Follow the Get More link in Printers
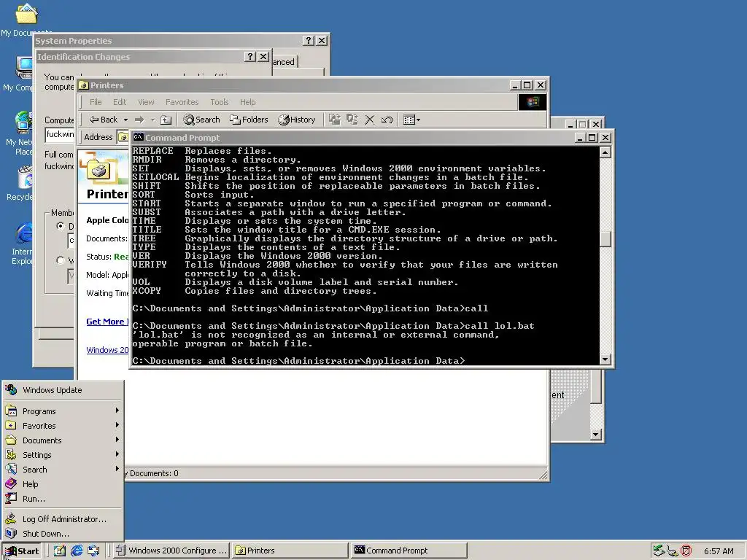This screenshot has height=560, width=747. pyautogui.click(x=108, y=322)
